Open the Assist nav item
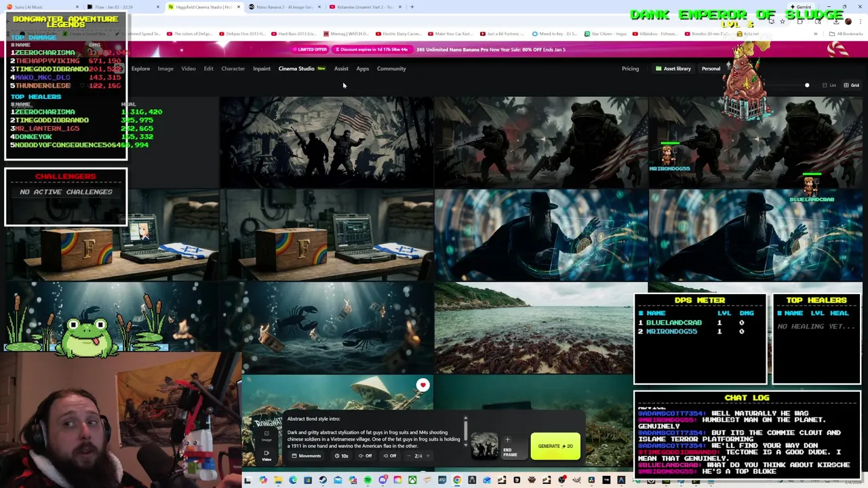This screenshot has width=868, height=488. (x=341, y=68)
